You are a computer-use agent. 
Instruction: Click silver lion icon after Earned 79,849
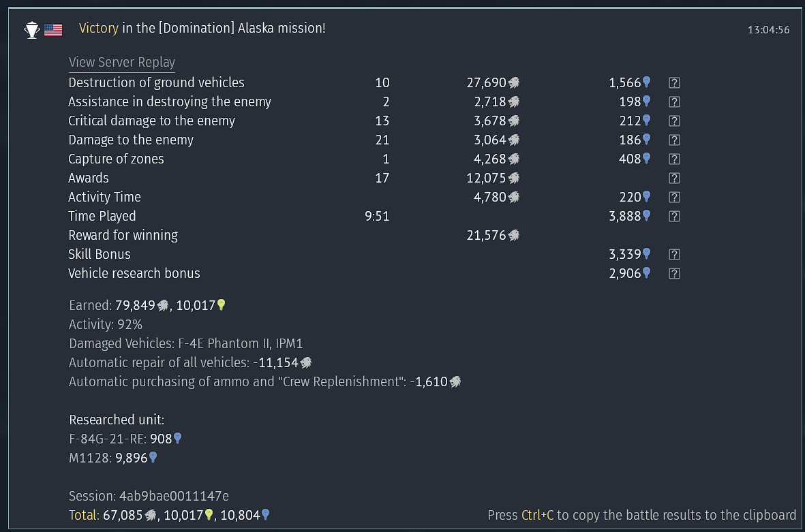point(163,305)
